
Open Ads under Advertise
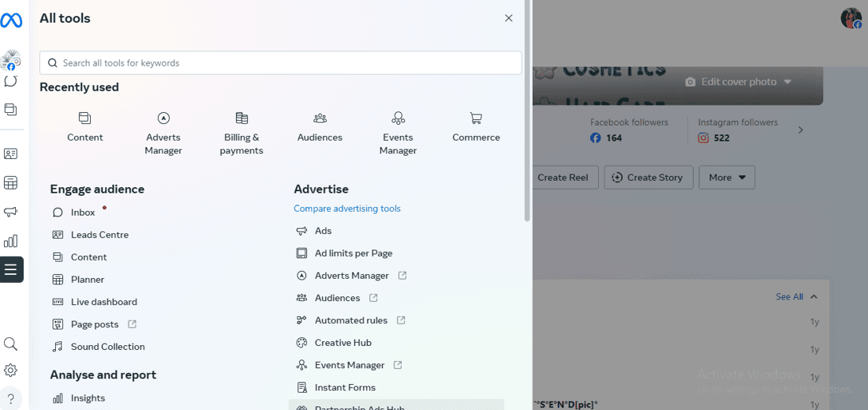313,231
